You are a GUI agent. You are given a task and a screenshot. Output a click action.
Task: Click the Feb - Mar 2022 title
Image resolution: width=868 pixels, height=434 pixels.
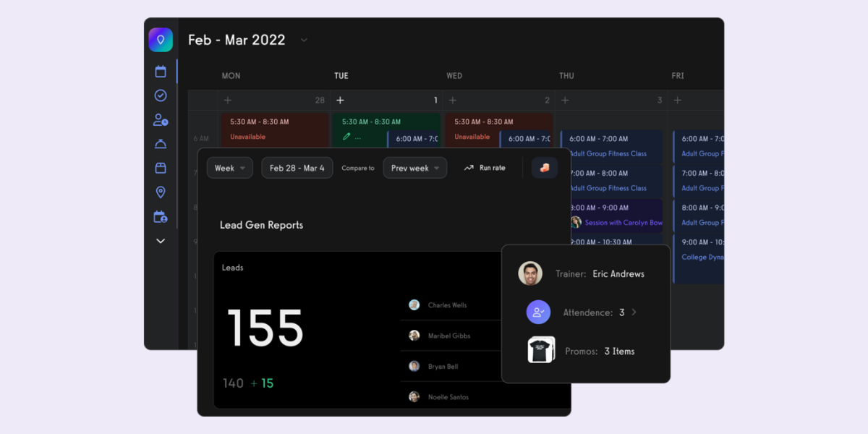tap(237, 40)
